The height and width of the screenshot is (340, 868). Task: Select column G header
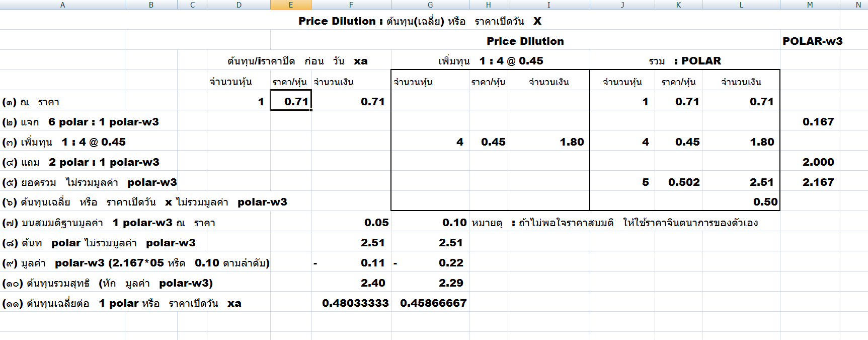[430, 5]
